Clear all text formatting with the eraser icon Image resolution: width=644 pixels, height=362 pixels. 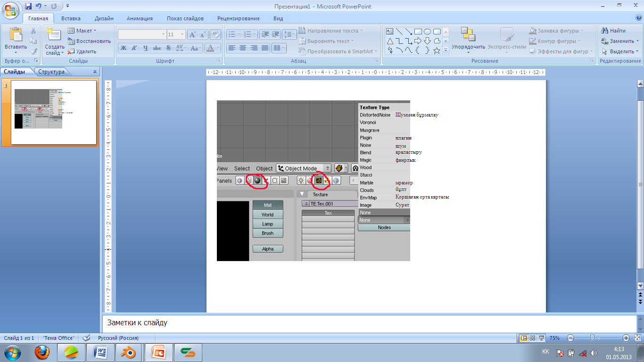point(215,34)
